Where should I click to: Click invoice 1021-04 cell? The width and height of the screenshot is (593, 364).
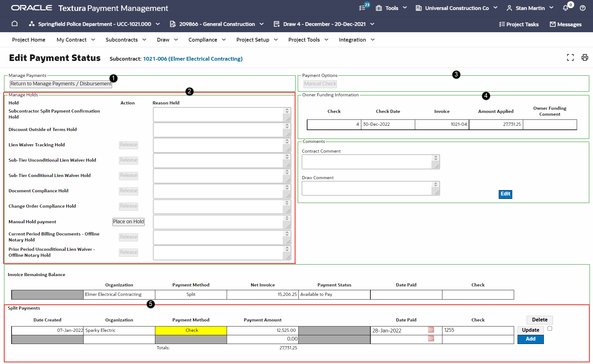point(442,124)
